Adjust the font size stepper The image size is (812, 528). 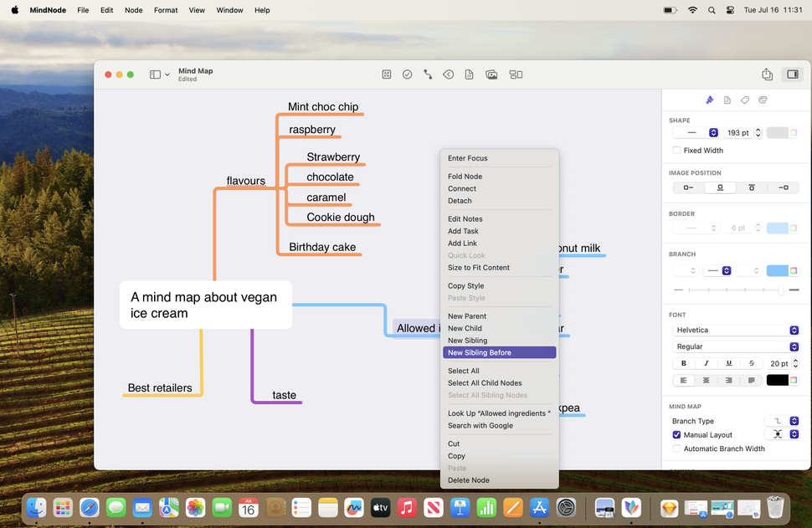[796, 363]
